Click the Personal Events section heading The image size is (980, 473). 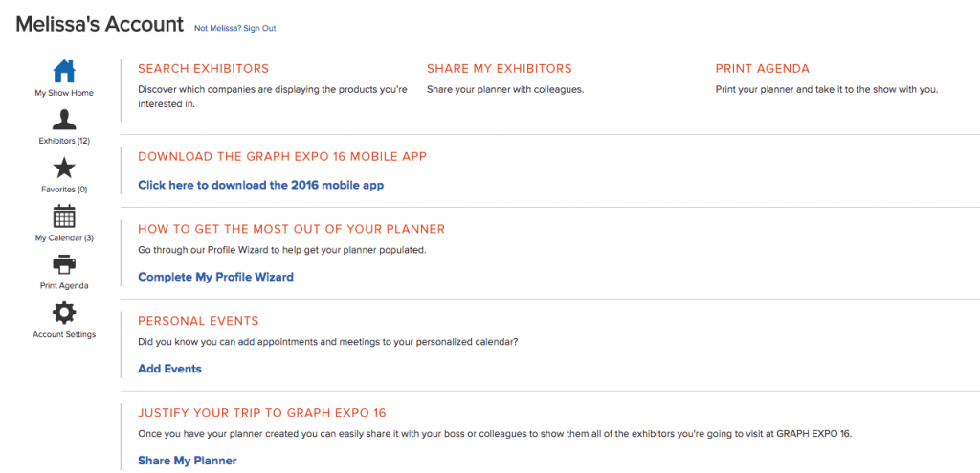tap(198, 321)
